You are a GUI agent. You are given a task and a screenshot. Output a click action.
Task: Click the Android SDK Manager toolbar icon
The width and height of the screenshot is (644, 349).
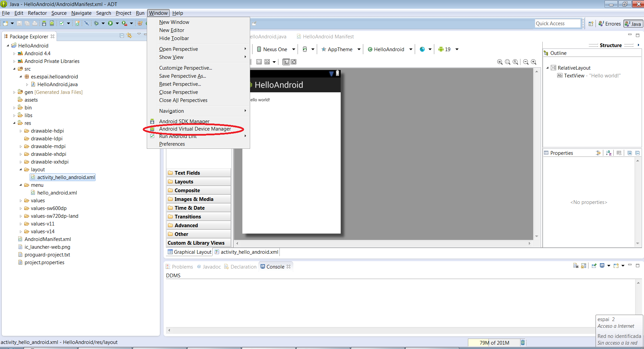coord(44,23)
